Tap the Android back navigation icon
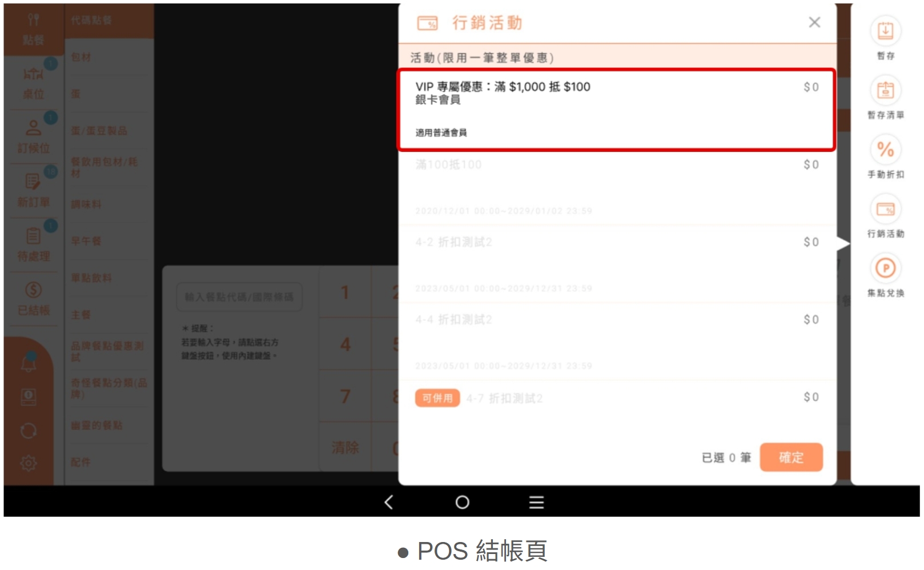The width and height of the screenshot is (924, 570). point(389,502)
